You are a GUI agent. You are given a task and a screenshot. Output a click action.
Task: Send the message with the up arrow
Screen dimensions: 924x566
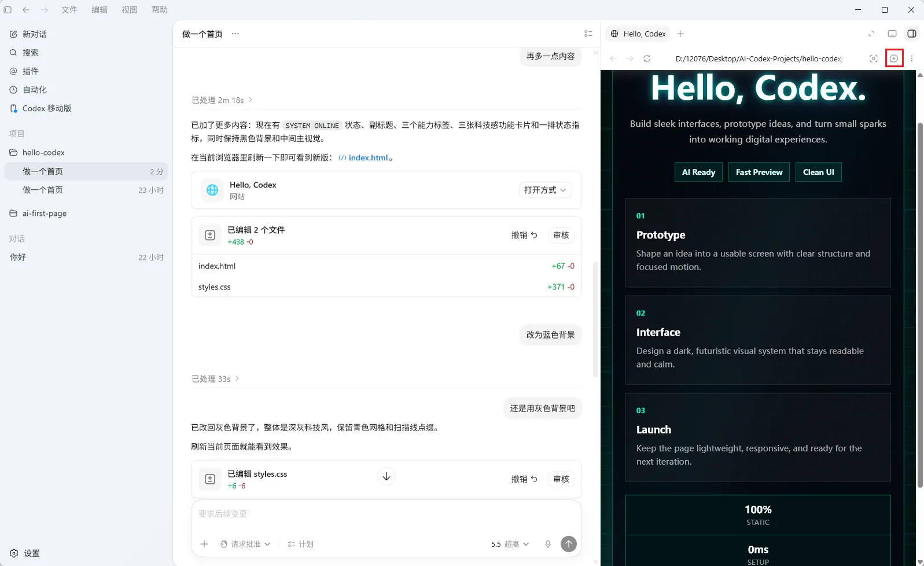pos(569,544)
